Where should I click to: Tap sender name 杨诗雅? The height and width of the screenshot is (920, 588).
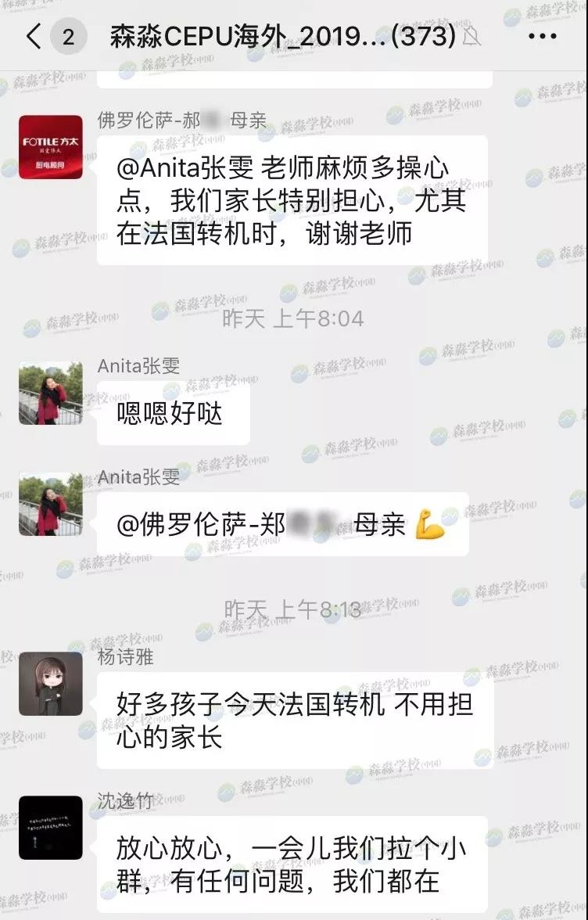(x=125, y=657)
